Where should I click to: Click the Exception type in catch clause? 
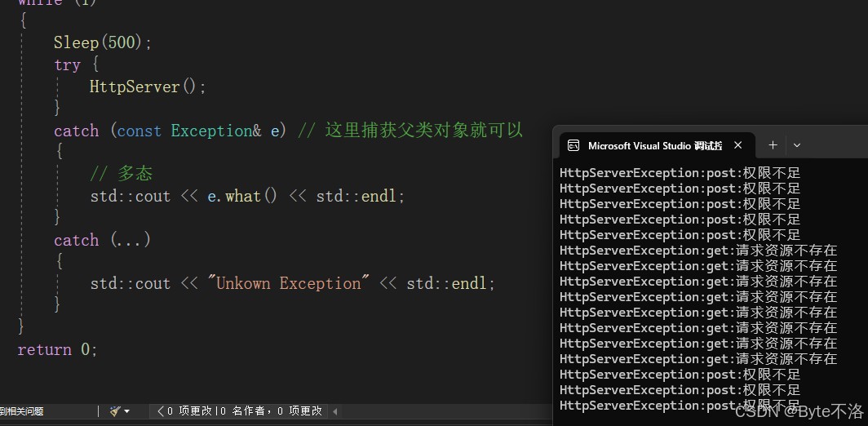(211, 131)
